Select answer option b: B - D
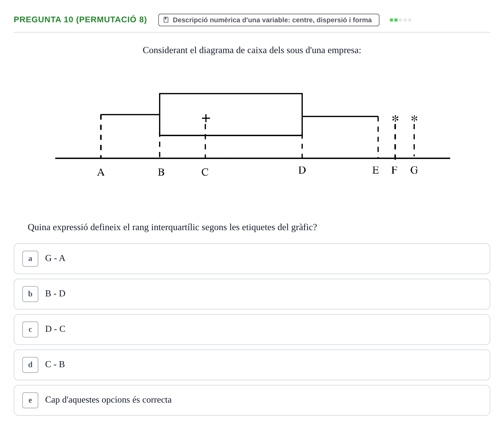 (252, 294)
